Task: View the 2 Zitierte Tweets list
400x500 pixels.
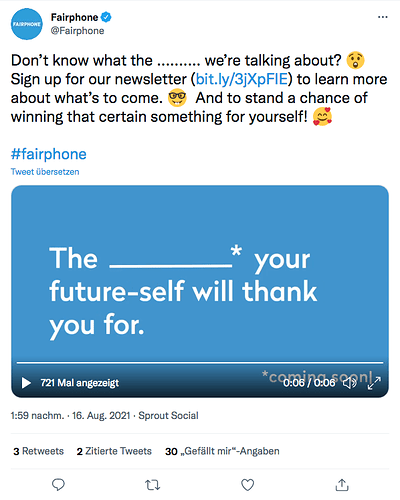Action: 114,451
